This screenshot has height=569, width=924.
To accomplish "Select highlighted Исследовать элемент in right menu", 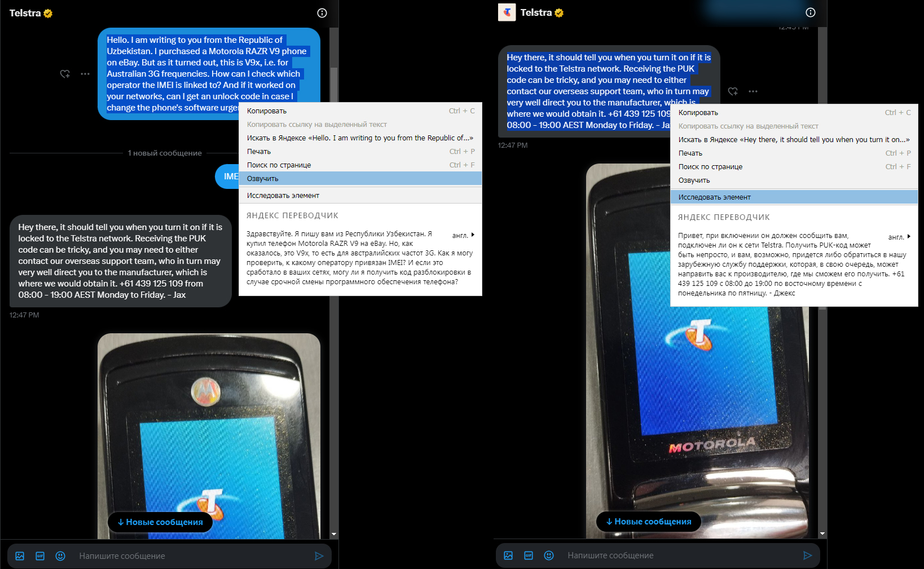I will point(794,197).
